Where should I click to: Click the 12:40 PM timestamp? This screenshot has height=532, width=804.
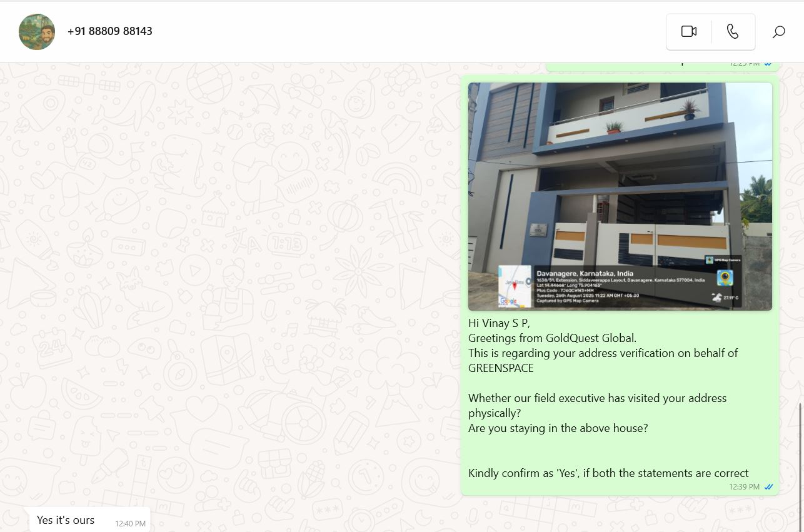130,524
